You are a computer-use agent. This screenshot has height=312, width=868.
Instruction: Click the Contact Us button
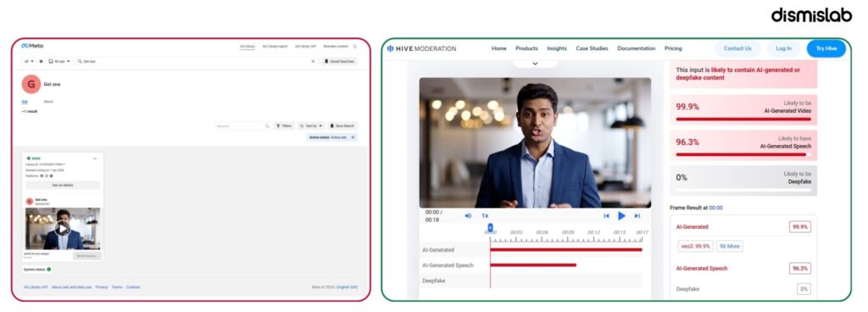click(x=737, y=48)
